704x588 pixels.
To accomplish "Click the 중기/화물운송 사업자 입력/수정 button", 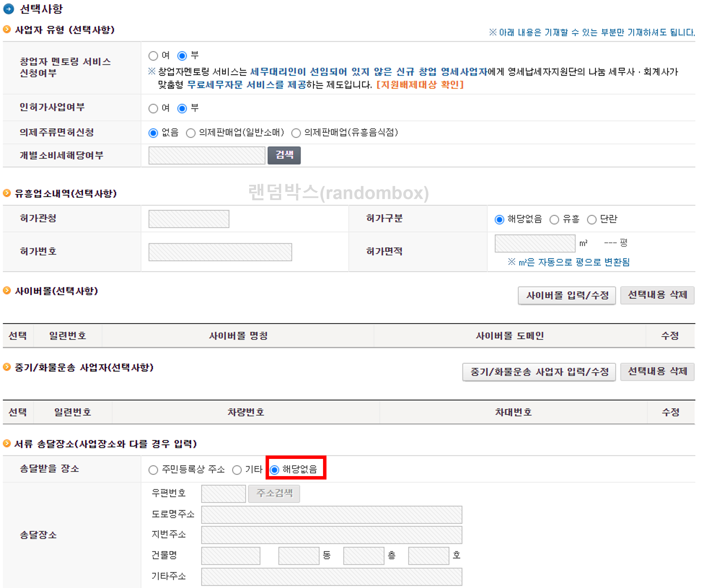I will pos(539,372).
